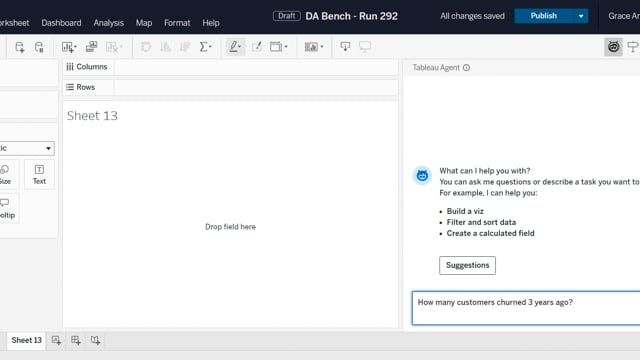The image size is (640, 360).
Task: Open the Highlight dropdown arrow
Action: coord(240,47)
